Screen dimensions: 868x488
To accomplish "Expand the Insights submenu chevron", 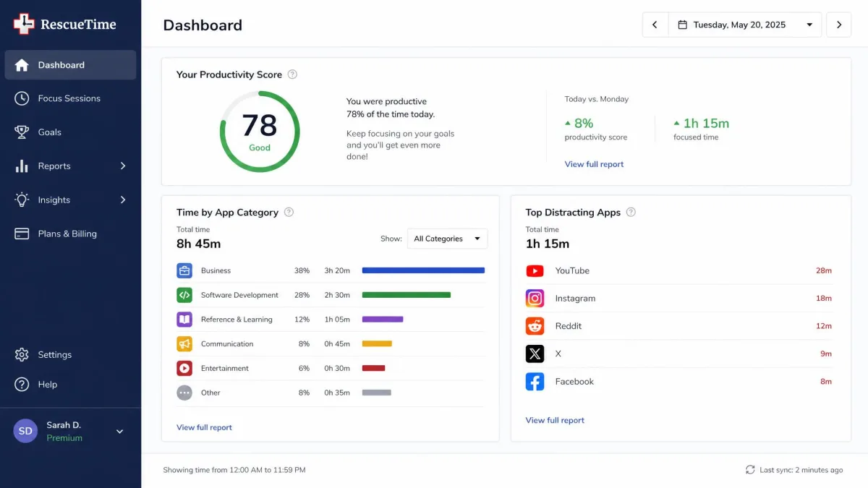I will (x=123, y=200).
